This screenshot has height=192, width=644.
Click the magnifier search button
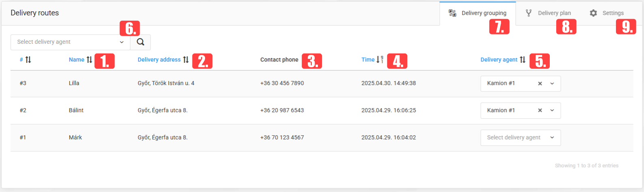pyautogui.click(x=140, y=42)
